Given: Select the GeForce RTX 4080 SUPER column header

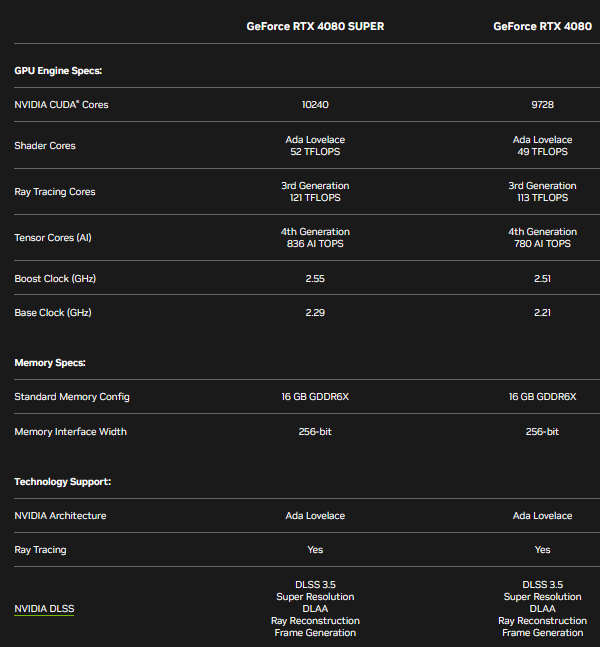Looking at the screenshot, I should (315, 26).
